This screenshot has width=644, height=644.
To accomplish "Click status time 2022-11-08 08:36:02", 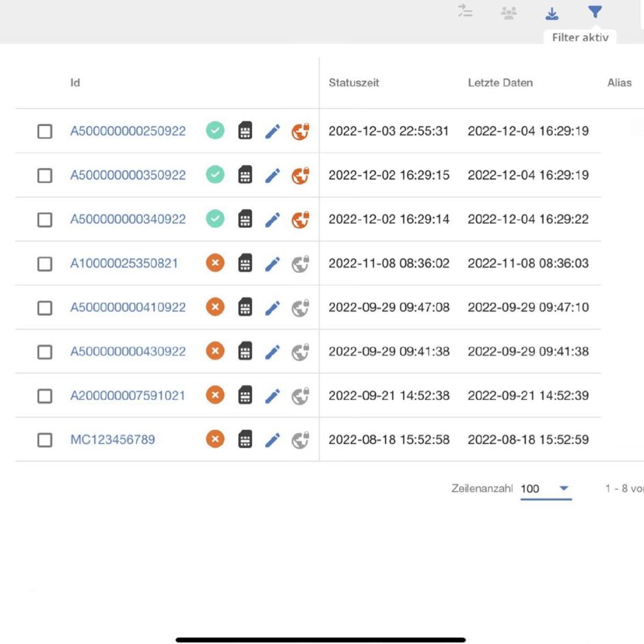I will (389, 263).
